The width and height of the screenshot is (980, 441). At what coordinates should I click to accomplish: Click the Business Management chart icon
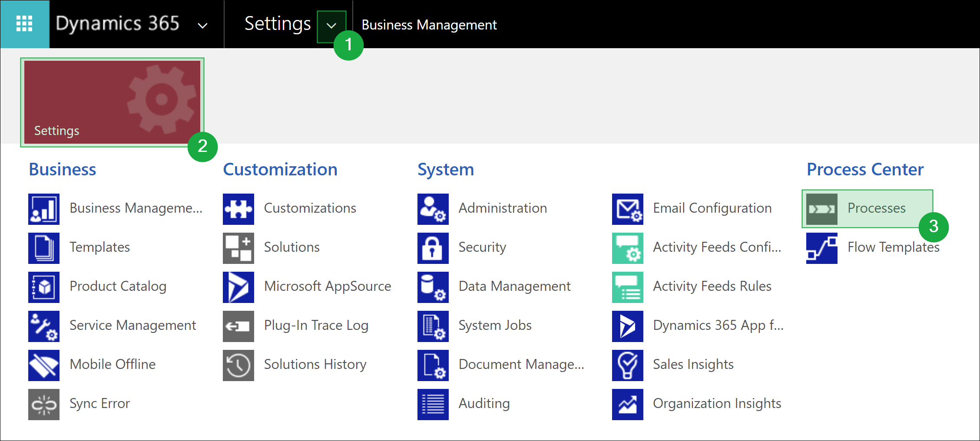pyautogui.click(x=44, y=209)
